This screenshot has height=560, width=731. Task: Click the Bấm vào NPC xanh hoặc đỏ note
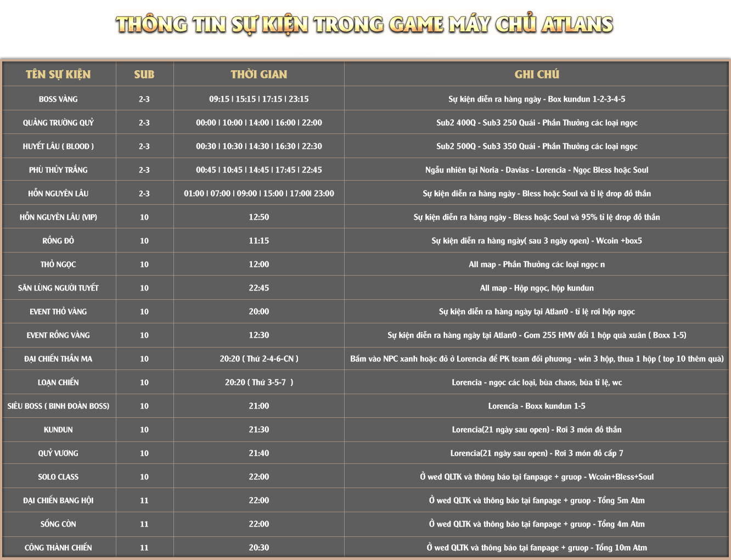pos(537,359)
